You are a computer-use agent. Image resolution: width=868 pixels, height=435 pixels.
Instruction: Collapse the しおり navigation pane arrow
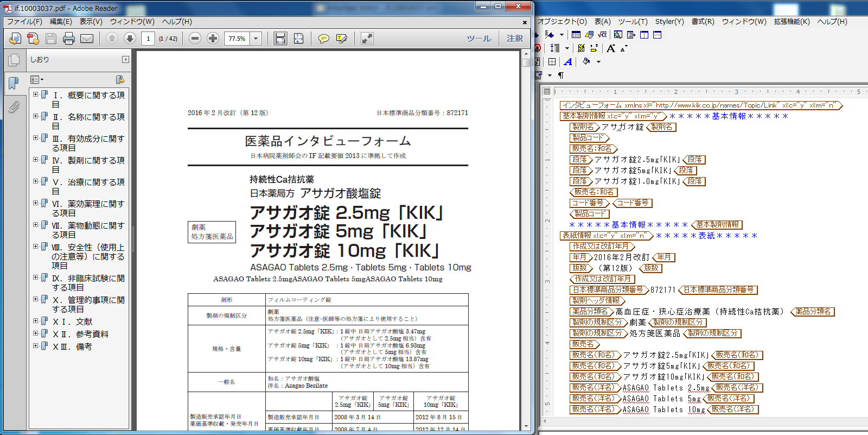tap(125, 60)
